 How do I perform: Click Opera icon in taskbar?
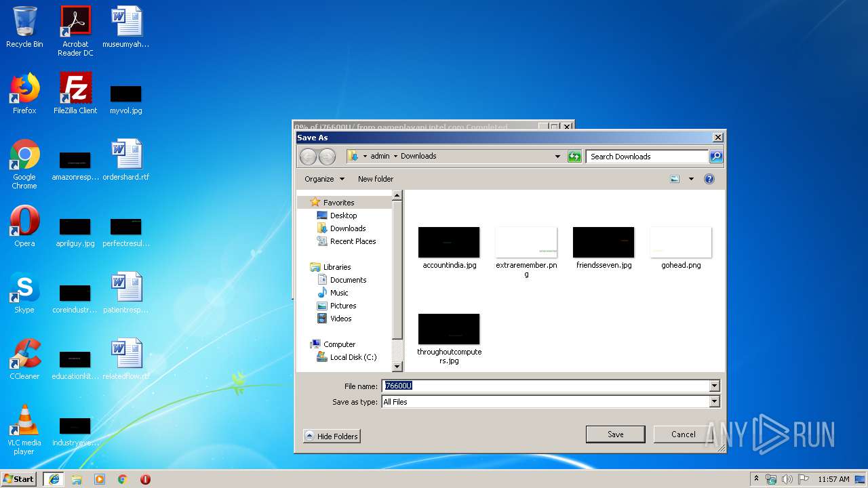tap(145, 479)
